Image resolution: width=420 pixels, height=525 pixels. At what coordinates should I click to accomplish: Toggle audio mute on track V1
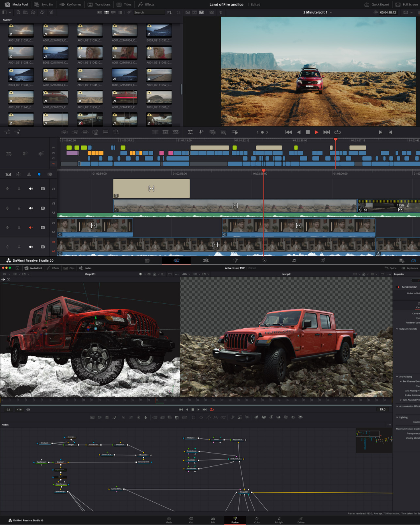tap(31, 247)
